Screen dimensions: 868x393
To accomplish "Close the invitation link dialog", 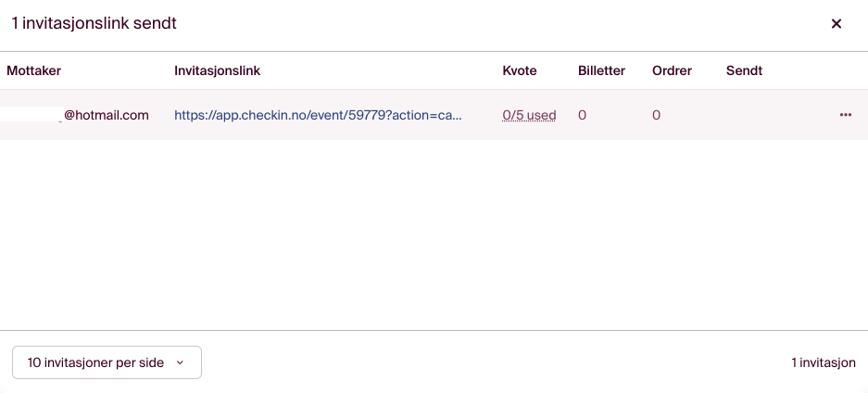I will (836, 24).
